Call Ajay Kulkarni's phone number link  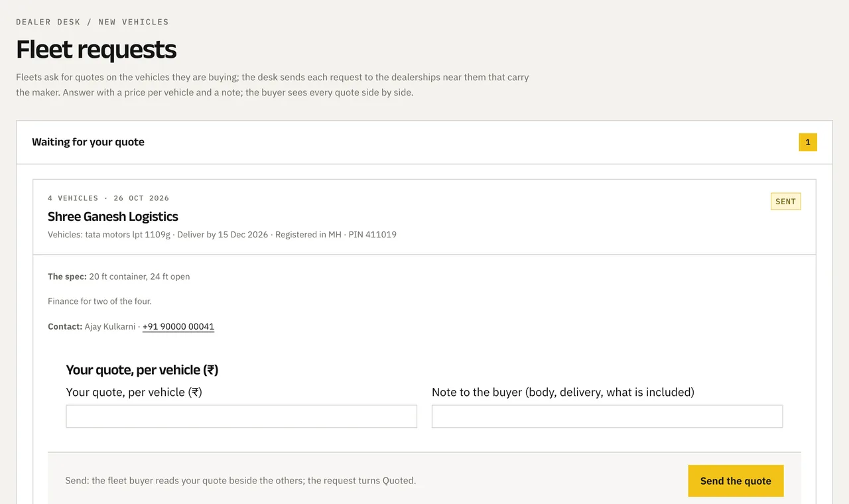[x=178, y=326]
